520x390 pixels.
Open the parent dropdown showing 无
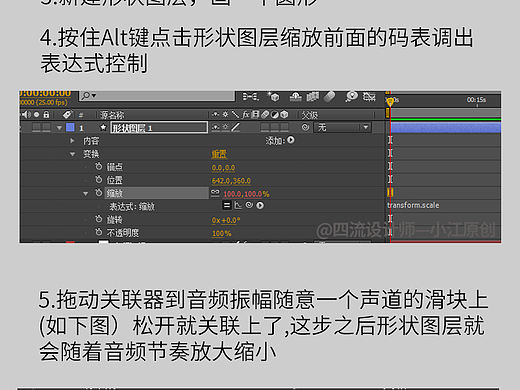point(342,127)
